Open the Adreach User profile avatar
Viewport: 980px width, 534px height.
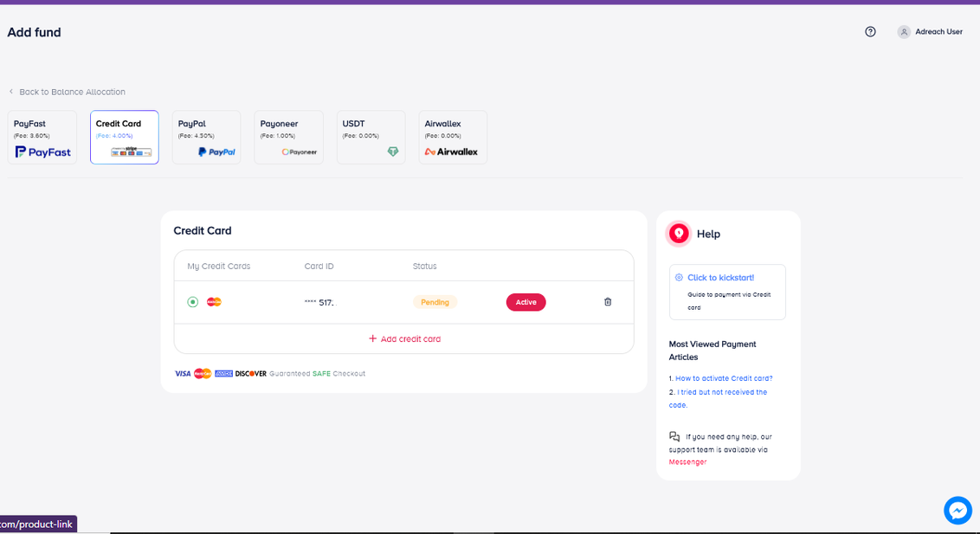point(904,32)
